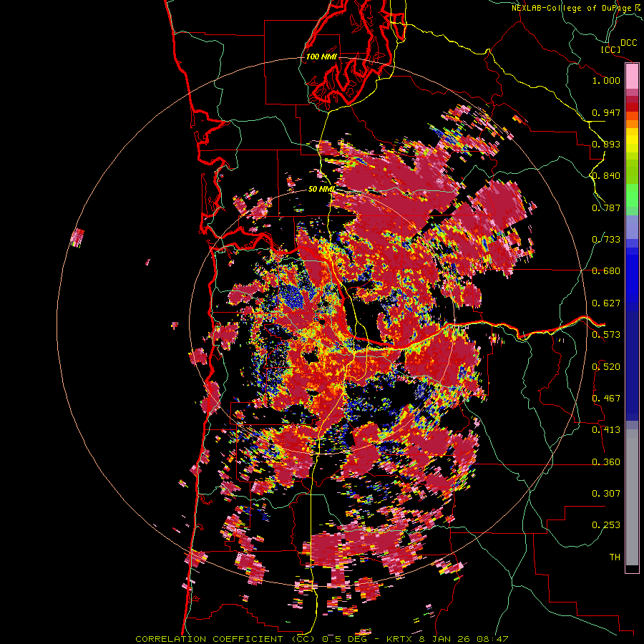Click the 0.627 legend value
Screen dimensions: 644x644
click(606, 303)
